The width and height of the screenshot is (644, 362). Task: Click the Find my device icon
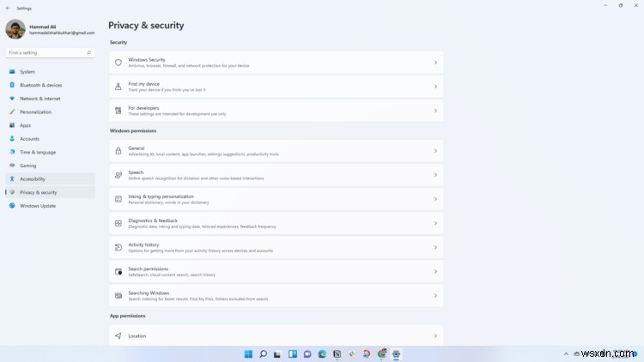(118, 87)
